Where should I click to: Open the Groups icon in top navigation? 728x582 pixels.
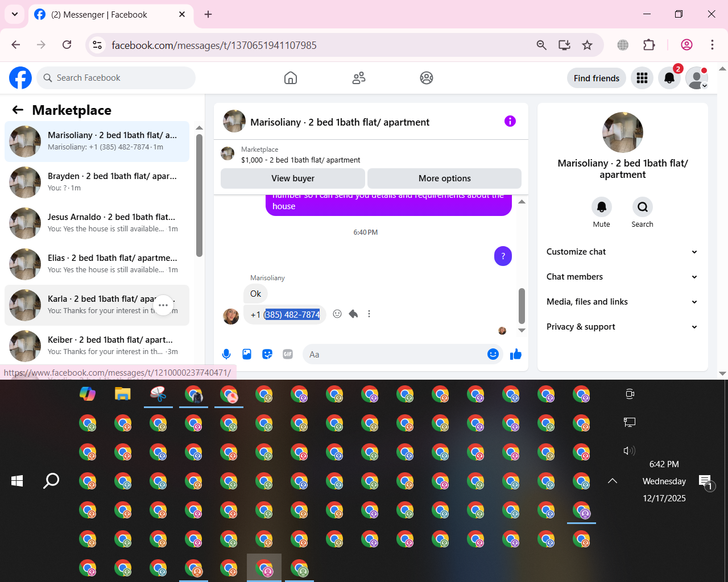(x=427, y=78)
